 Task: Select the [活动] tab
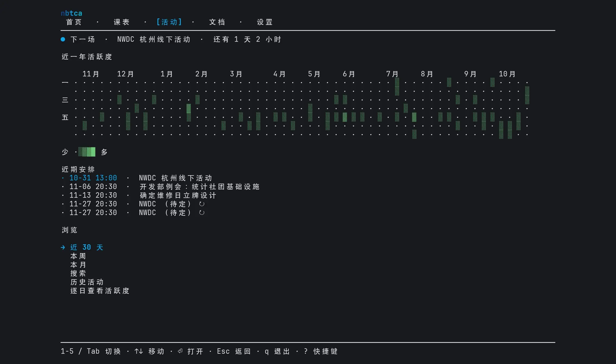169,22
